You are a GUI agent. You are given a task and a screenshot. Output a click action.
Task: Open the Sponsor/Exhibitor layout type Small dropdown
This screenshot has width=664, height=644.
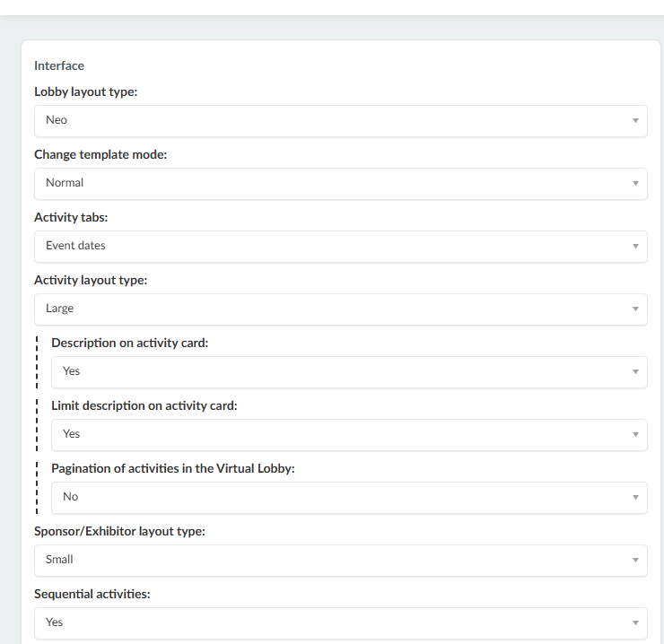pos(340,561)
